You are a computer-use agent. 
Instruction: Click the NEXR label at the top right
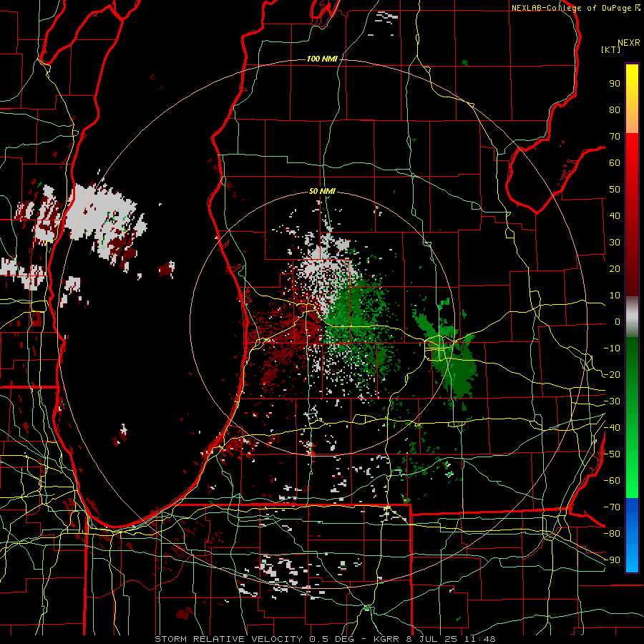629,43
